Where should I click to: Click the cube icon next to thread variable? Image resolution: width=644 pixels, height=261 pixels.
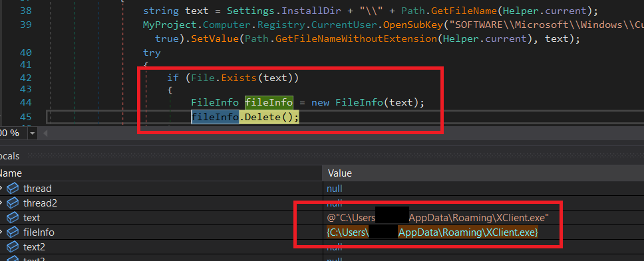click(x=13, y=189)
